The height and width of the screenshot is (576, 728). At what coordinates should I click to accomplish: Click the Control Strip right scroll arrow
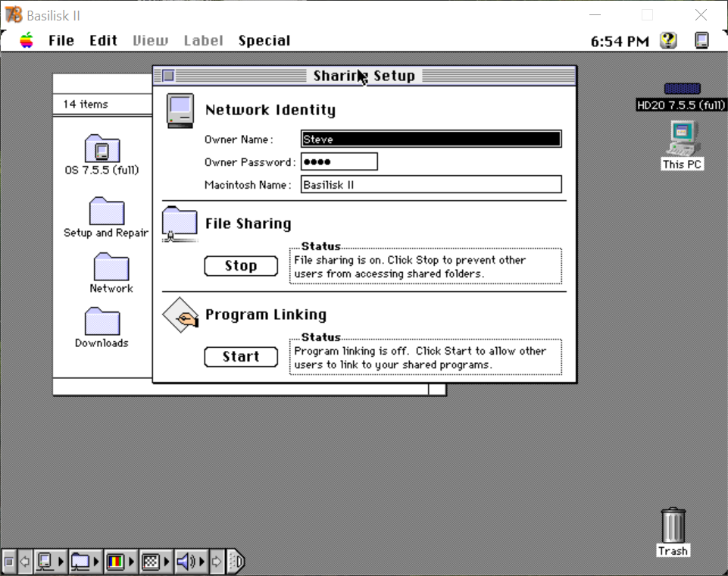tap(217, 562)
